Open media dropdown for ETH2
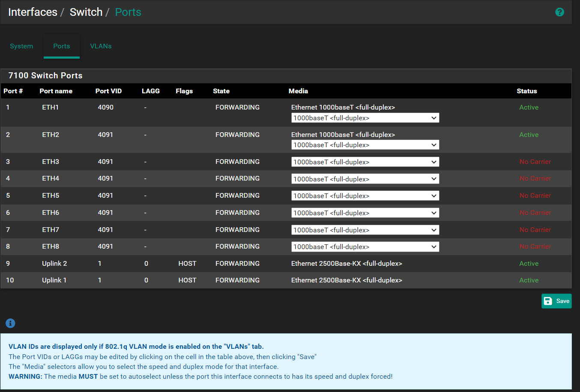The width and height of the screenshot is (580, 392). click(365, 145)
